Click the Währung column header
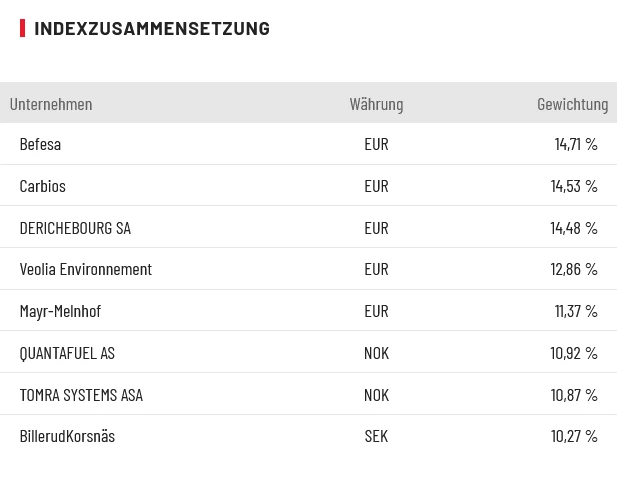The width and height of the screenshot is (617, 504). pyautogui.click(x=376, y=104)
